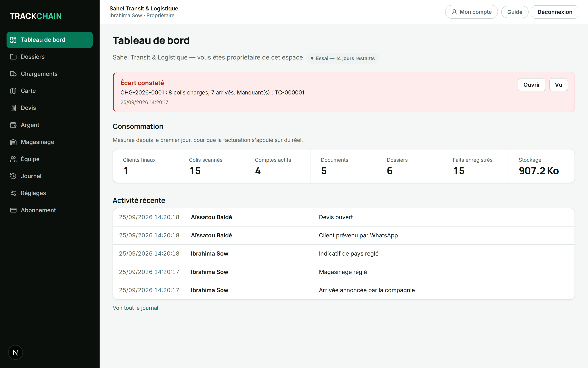Click the Tableau de bord grid icon
This screenshot has width=588, height=368.
(13, 40)
